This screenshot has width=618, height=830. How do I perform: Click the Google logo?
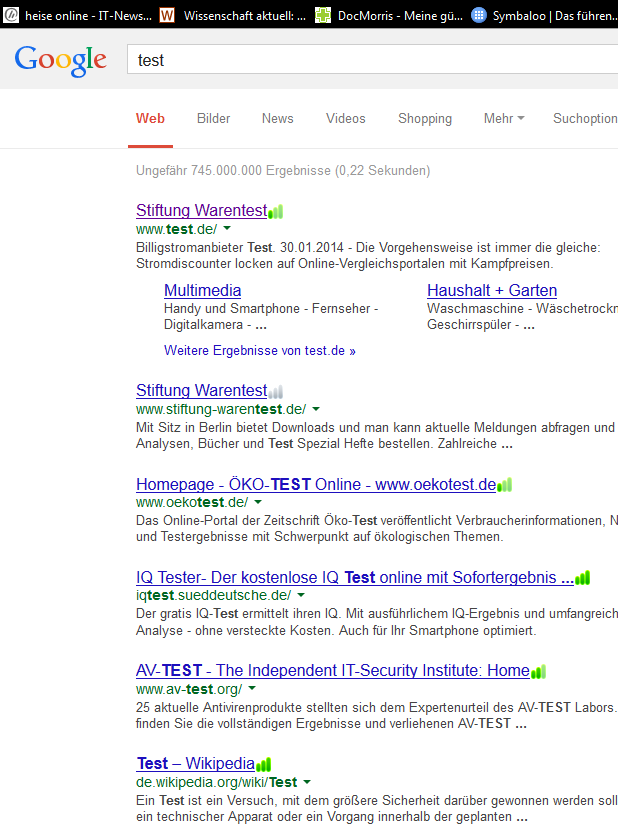(60, 61)
